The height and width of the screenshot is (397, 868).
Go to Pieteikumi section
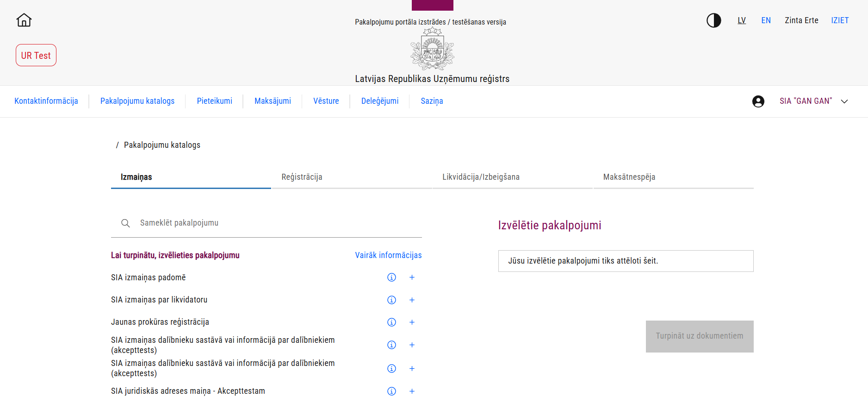point(215,101)
